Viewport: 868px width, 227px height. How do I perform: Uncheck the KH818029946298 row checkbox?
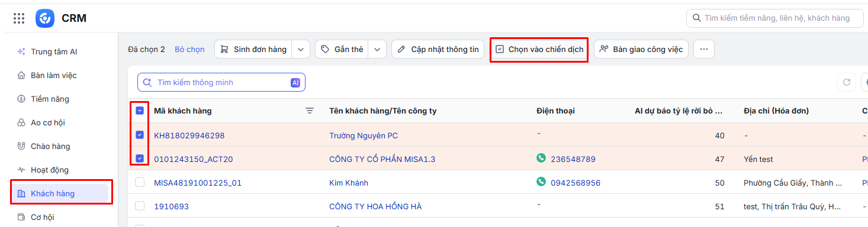pos(140,135)
